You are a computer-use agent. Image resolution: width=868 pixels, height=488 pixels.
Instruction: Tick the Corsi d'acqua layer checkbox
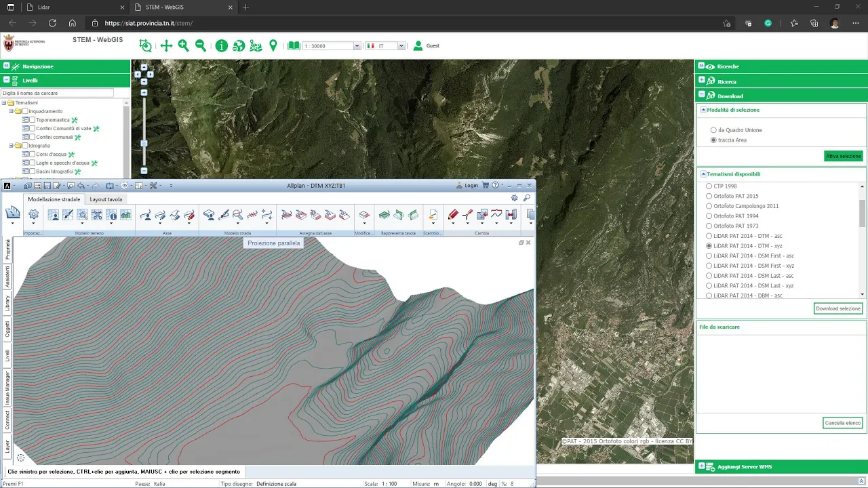pyautogui.click(x=32, y=154)
